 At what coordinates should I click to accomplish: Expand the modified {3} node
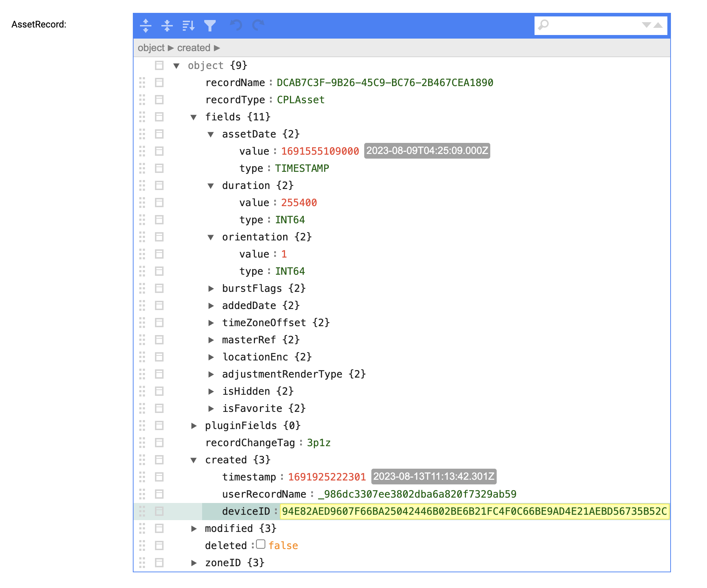pos(194,529)
